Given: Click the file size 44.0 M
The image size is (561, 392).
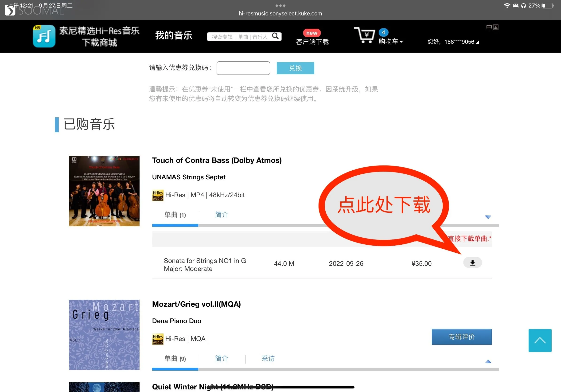Looking at the screenshot, I should 284,263.
